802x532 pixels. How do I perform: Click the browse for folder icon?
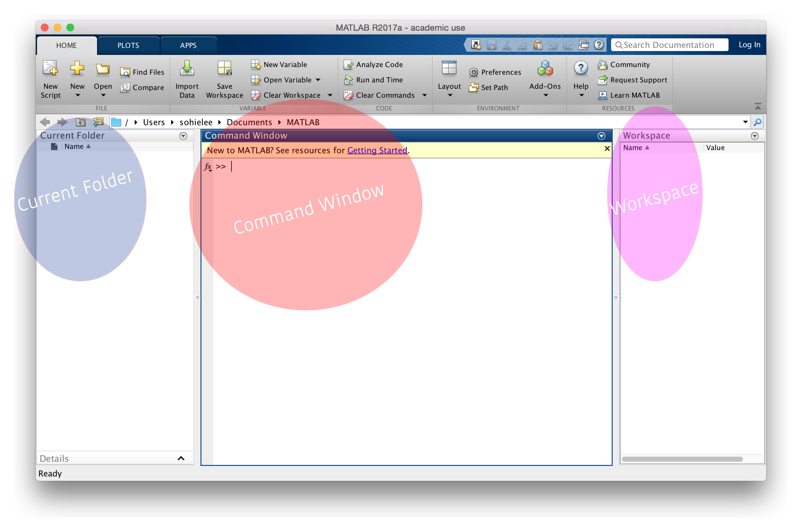(98, 122)
